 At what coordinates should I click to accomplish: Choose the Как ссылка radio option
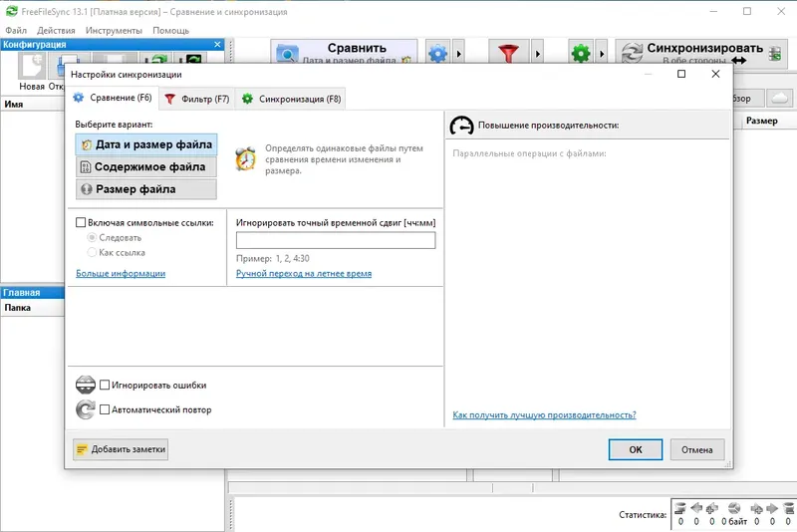[92, 252]
